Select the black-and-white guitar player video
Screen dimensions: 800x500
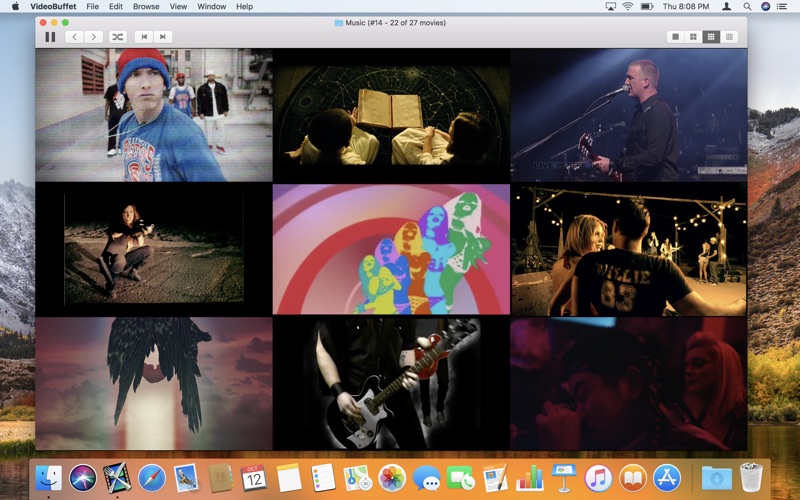pos(391,383)
